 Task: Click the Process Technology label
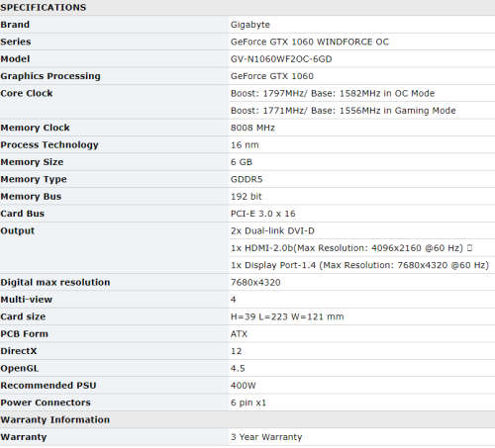[x=49, y=145]
